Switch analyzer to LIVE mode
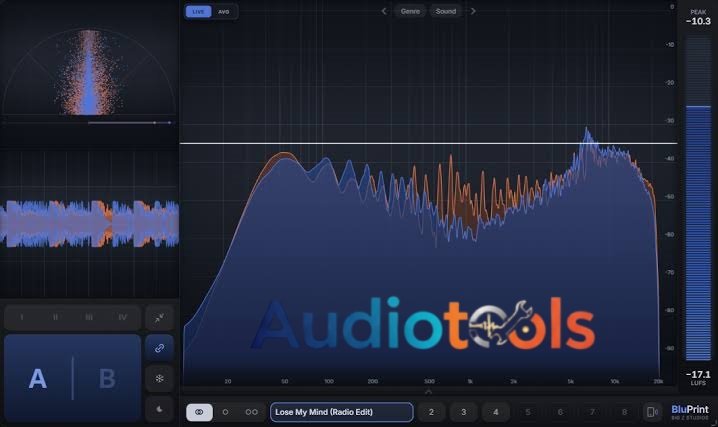Screen dimensions: 718x427 [x=198, y=11]
